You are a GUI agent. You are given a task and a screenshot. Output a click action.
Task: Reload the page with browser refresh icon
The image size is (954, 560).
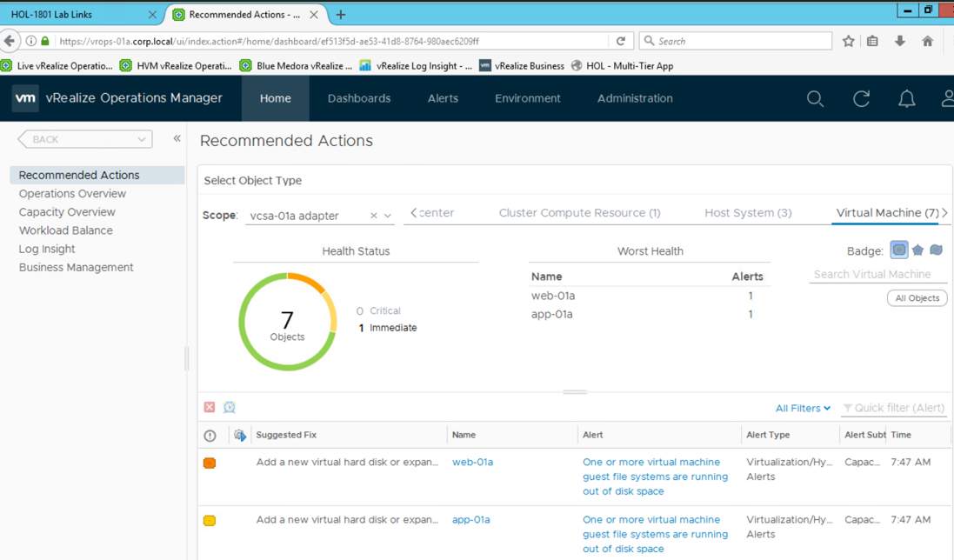tap(621, 41)
